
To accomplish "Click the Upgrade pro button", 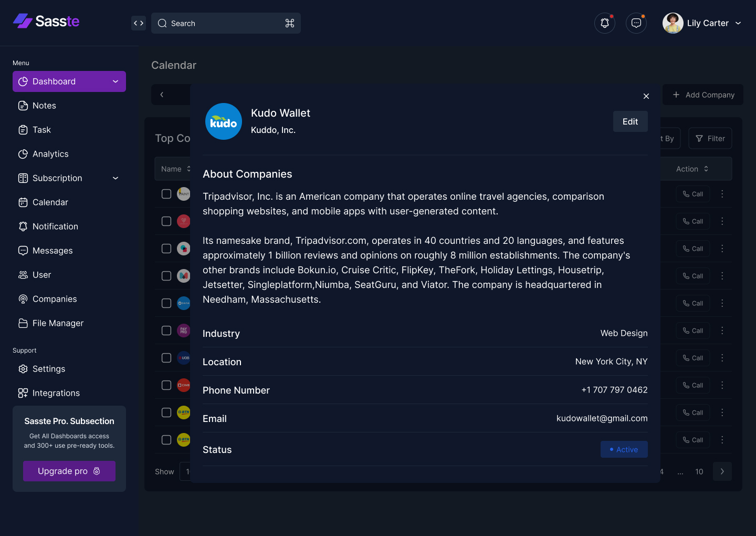I will pyautogui.click(x=69, y=471).
